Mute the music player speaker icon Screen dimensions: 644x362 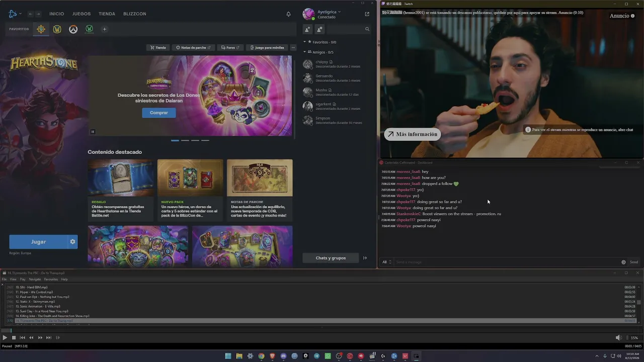coord(619,338)
